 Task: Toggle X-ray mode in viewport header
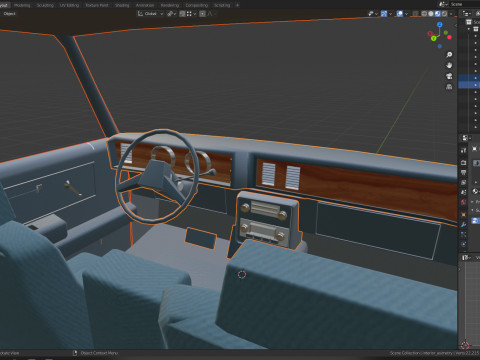point(415,14)
